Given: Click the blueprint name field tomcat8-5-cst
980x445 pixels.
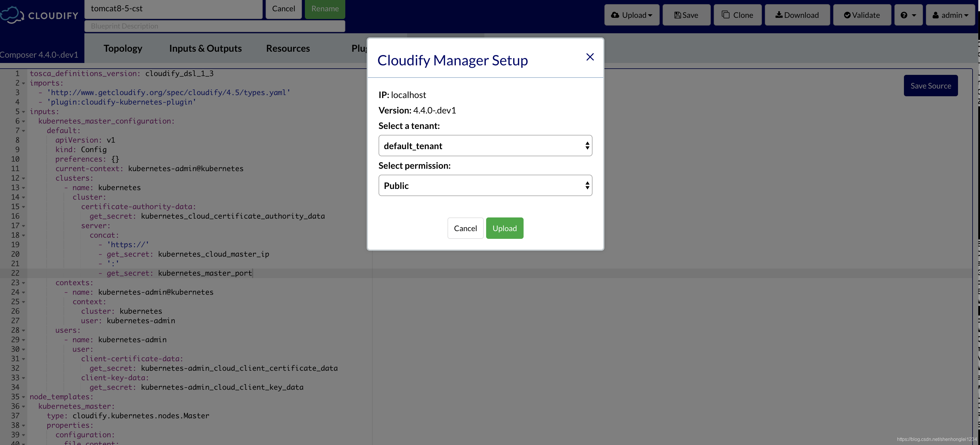Looking at the screenshot, I should (x=174, y=9).
